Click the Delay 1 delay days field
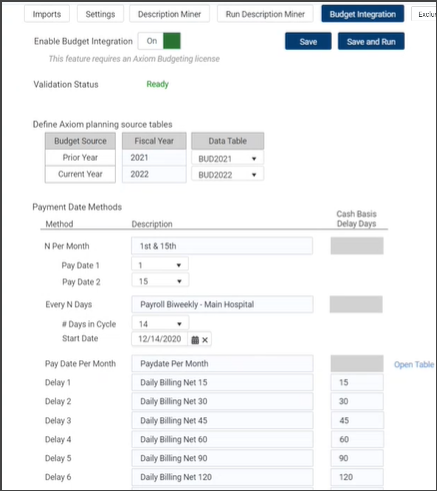The width and height of the screenshot is (437, 491). click(x=357, y=382)
